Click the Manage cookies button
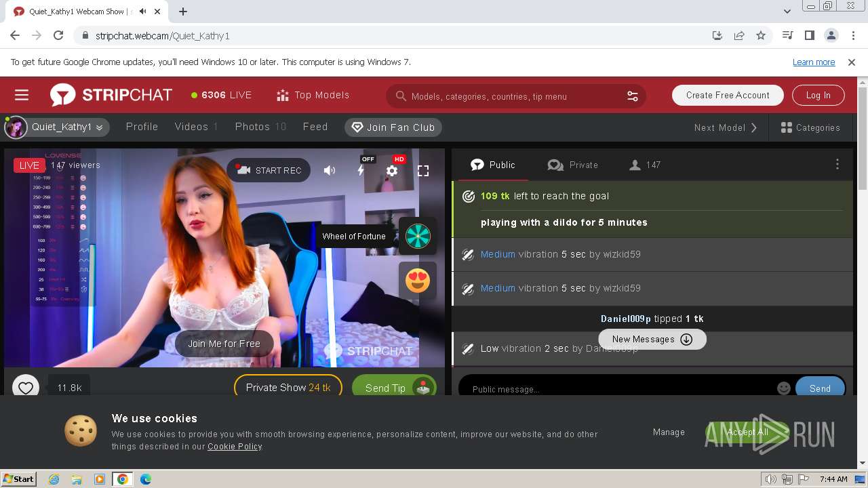The width and height of the screenshot is (868, 488). 669,432
